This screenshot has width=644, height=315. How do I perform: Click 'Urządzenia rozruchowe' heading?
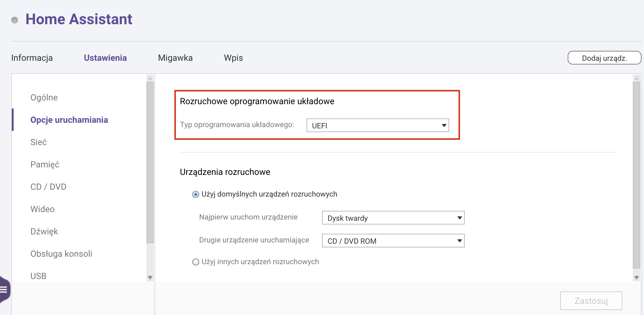coord(225,172)
